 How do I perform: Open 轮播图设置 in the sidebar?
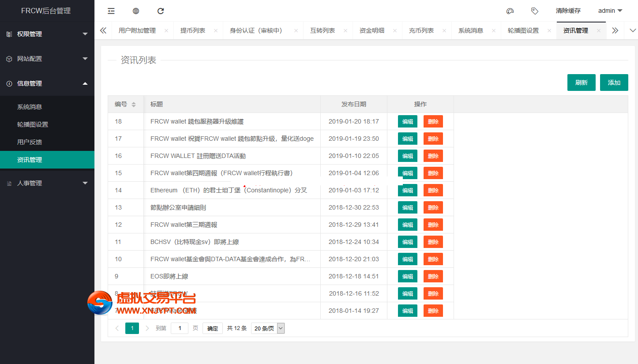click(47, 124)
